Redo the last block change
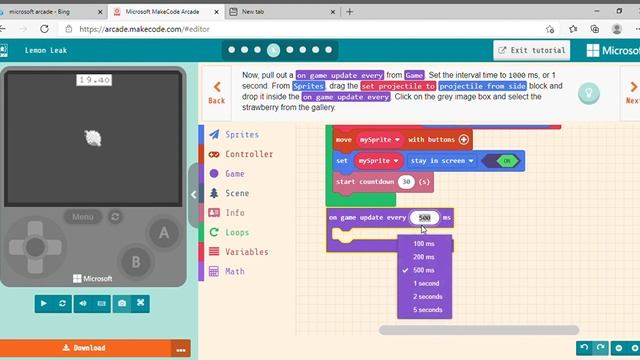The width and height of the screenshot is (640, 360). pos(600,348)
